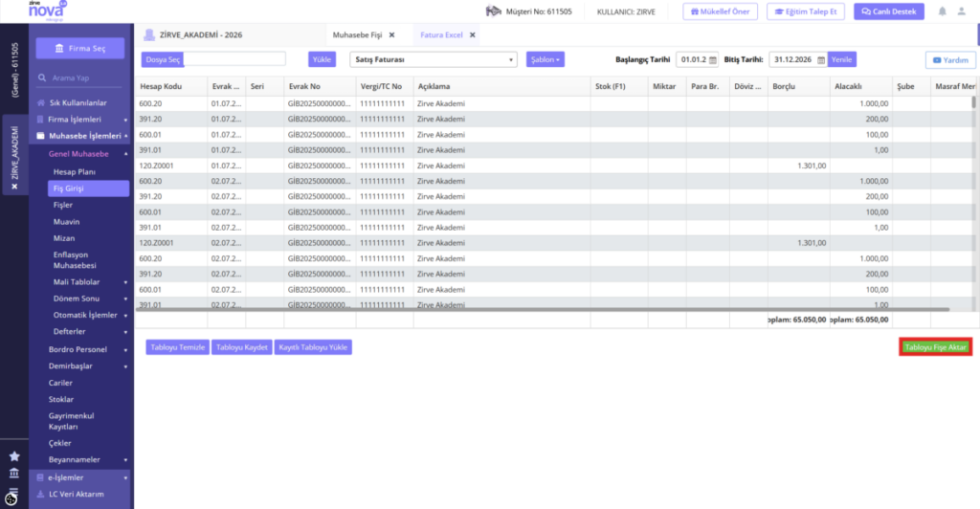Viewport: 980px width, 509px height.
Task: Open the Fişler menu item
Action: [x=63, y=205]
